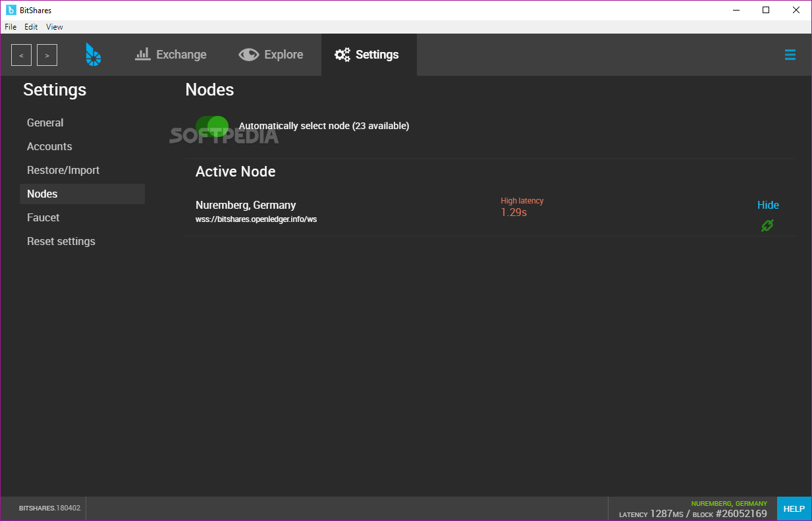The height and width of the screenshot is (521, 812).
Task: Open the View menu
Action: [x=55, y=27]
